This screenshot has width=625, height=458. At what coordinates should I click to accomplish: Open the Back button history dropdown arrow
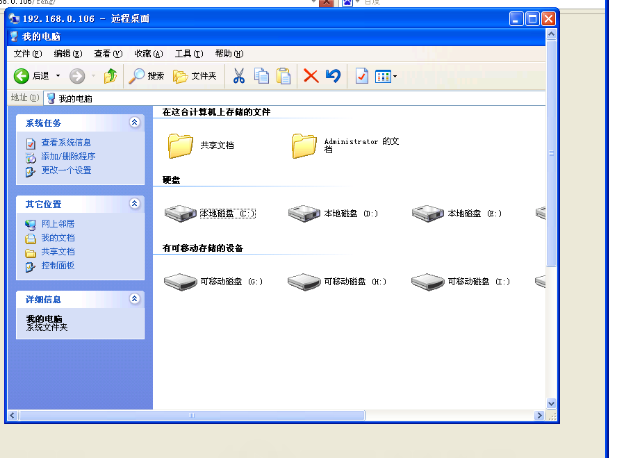(x=58, y=76)
